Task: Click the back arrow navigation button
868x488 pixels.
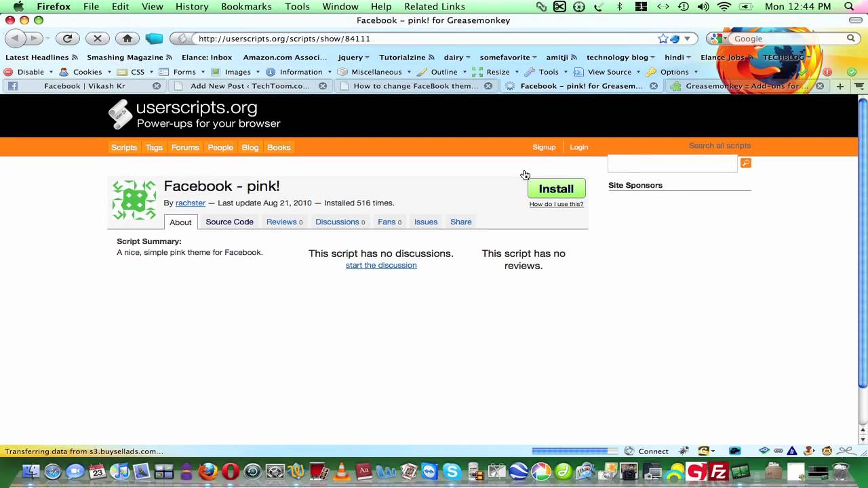Action: point(14,39)
